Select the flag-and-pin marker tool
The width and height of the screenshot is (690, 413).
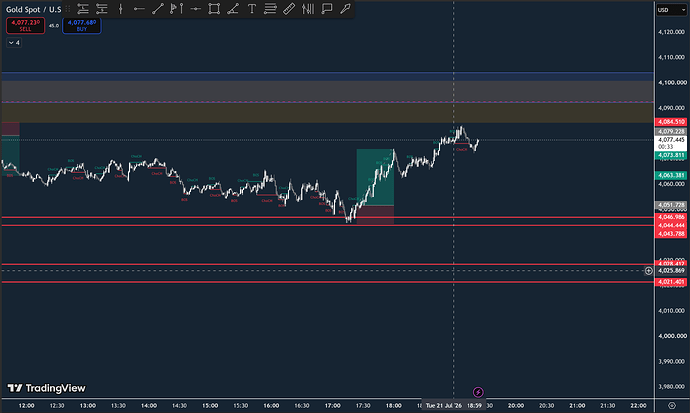176,9
